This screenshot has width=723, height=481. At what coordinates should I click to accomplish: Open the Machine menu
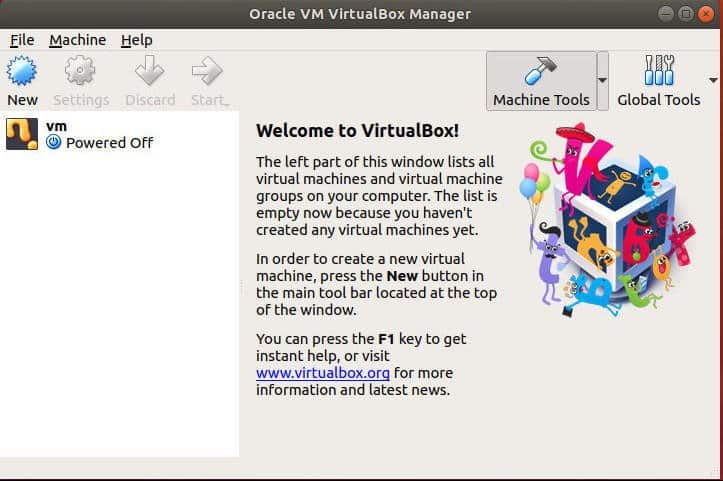click(x=77, y=40)
